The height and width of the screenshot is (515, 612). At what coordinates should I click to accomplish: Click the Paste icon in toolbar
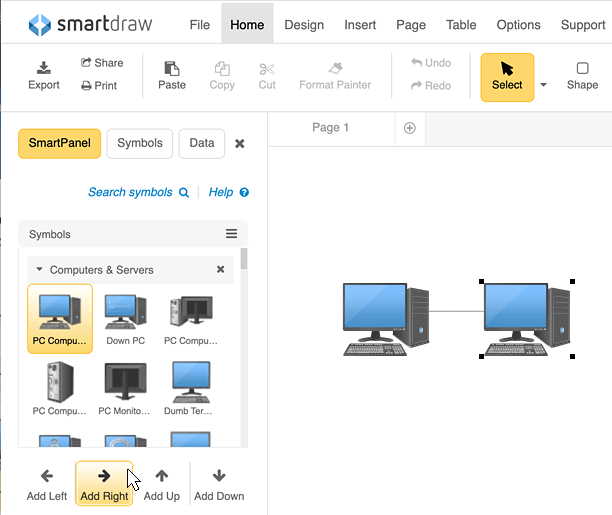pos(172,69)
